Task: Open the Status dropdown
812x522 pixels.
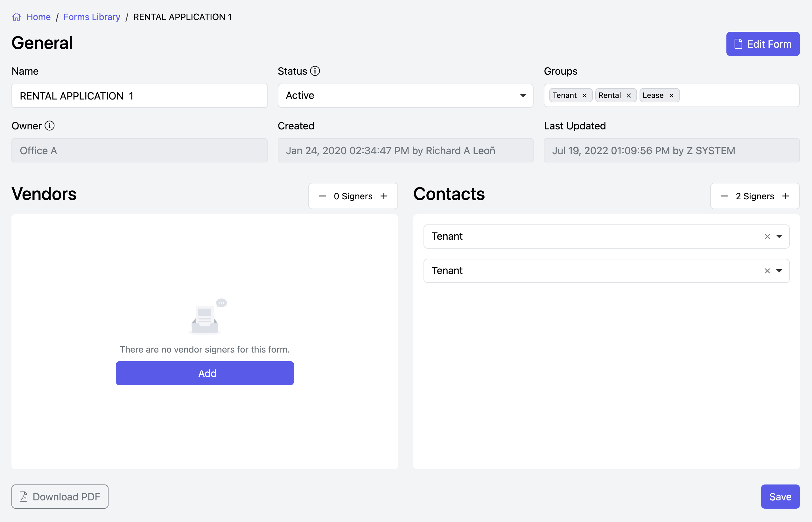Action: 405,96
